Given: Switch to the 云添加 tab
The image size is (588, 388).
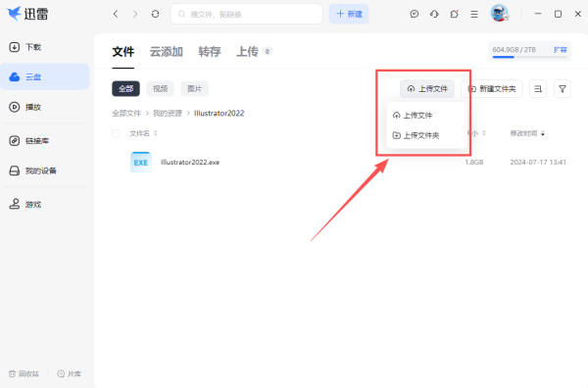Looking at the screenshot, I should (167, 51).
